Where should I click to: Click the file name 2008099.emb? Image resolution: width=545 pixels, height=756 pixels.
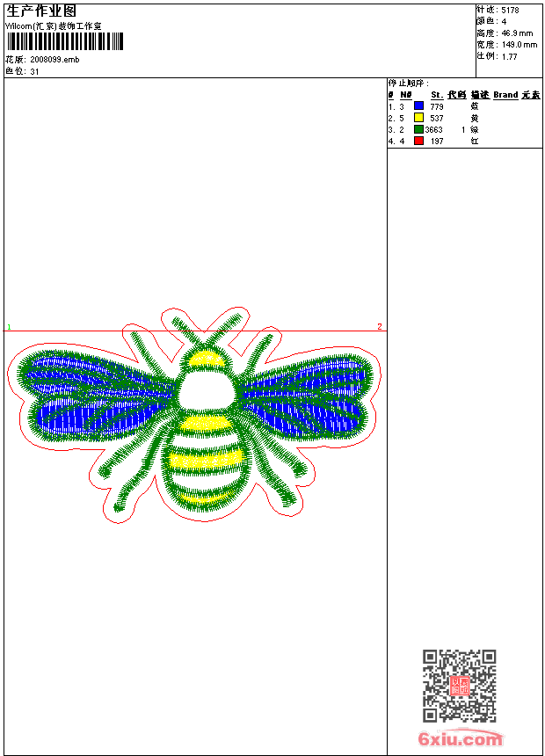[54, 60]
